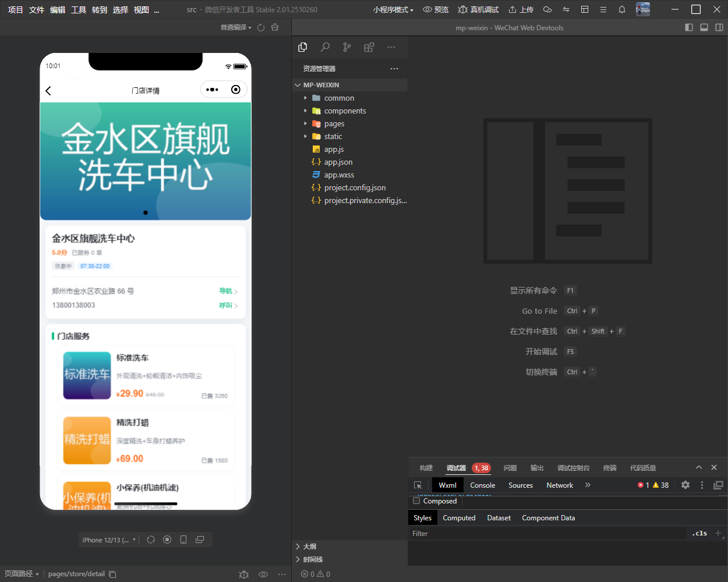Switch to the Computed tab

tap(459, 518)
